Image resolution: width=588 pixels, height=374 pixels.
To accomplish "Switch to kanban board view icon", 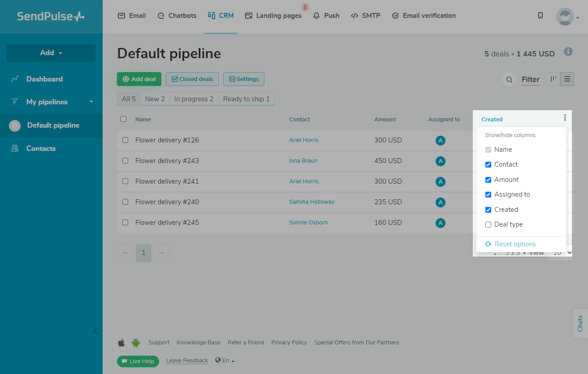I will point(553,79).
